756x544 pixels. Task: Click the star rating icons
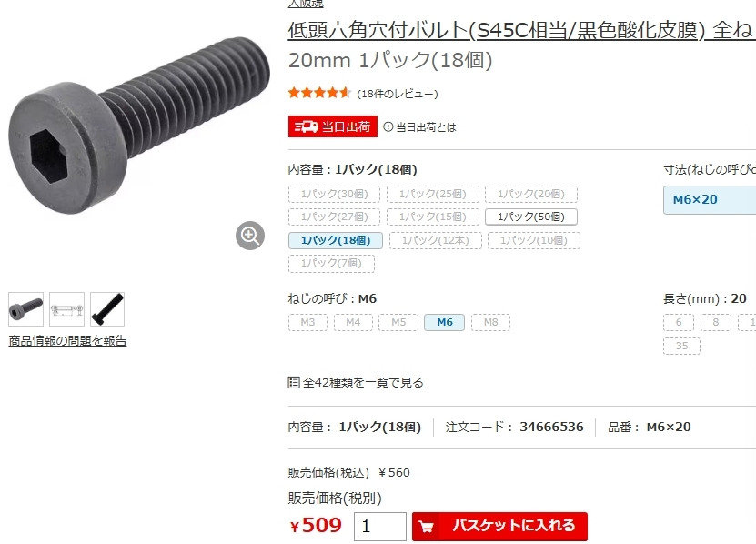tap(319, 93)
